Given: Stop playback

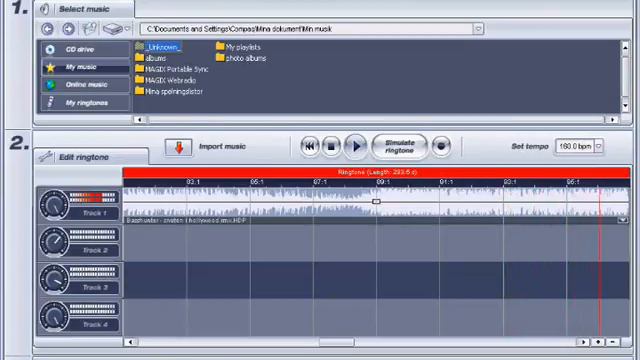Looking at the screenshot, I should [331, 146].
